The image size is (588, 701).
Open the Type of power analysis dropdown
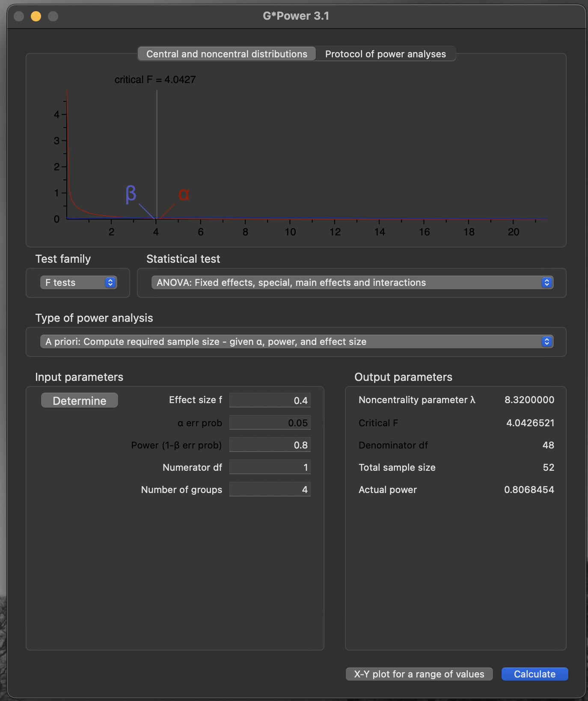coord(296,342)
